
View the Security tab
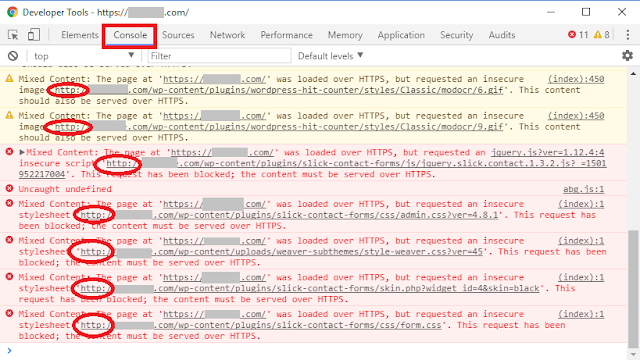pyautogui.click(x=456, y=35)
